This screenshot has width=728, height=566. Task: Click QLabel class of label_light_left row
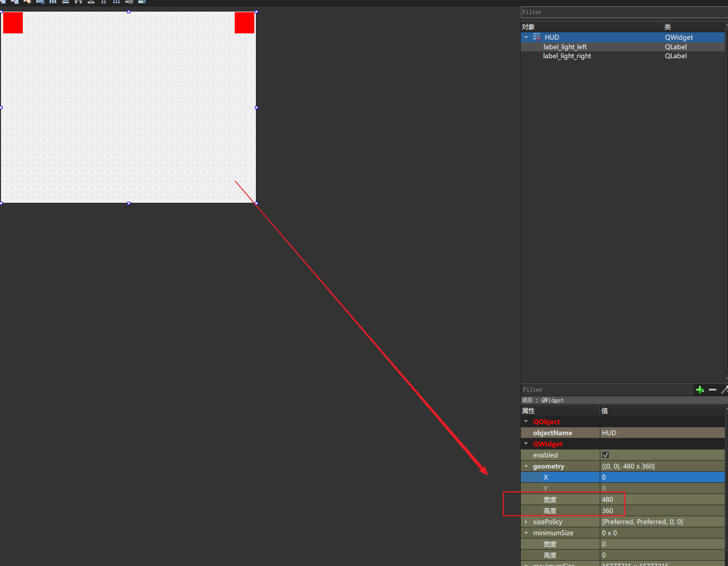click(x=676, y=47)
